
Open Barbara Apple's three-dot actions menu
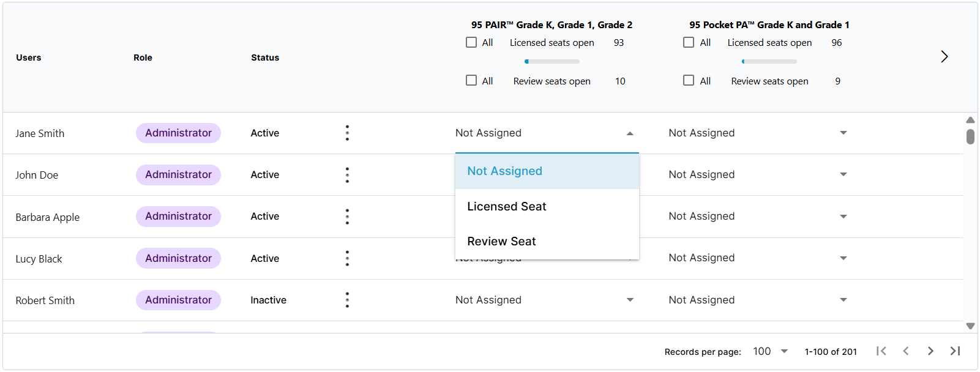tap(347, 217)
